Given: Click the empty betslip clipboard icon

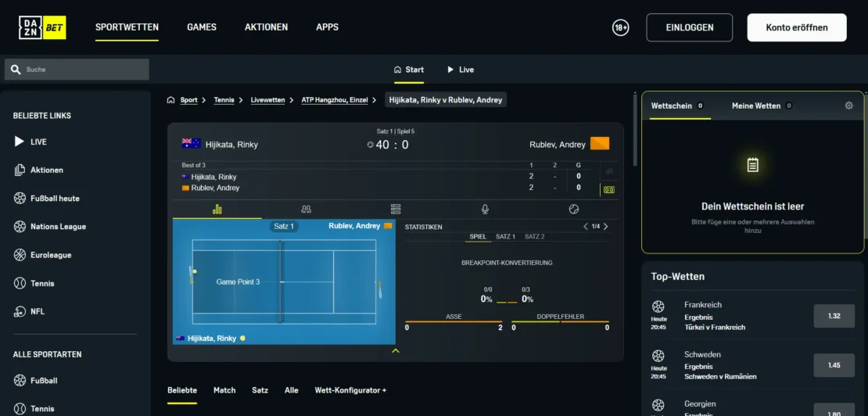Looking at the screenshot, I should tap(753, 164).
